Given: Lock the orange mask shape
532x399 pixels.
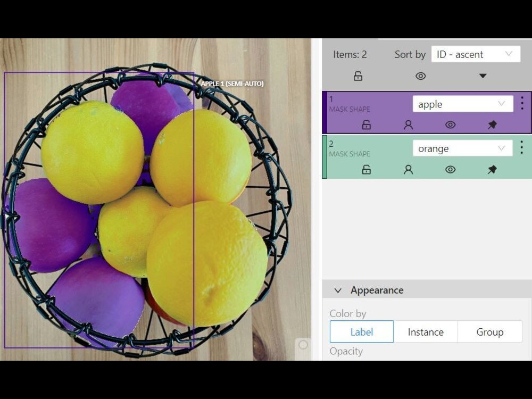Looking at the screenshot, I should tap(365, 169).
